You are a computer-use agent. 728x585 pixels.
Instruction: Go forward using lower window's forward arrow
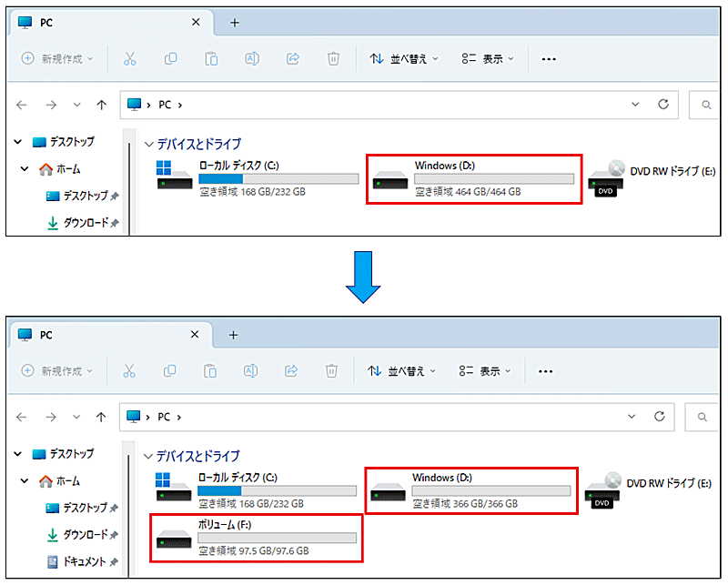tap(51, 417)
